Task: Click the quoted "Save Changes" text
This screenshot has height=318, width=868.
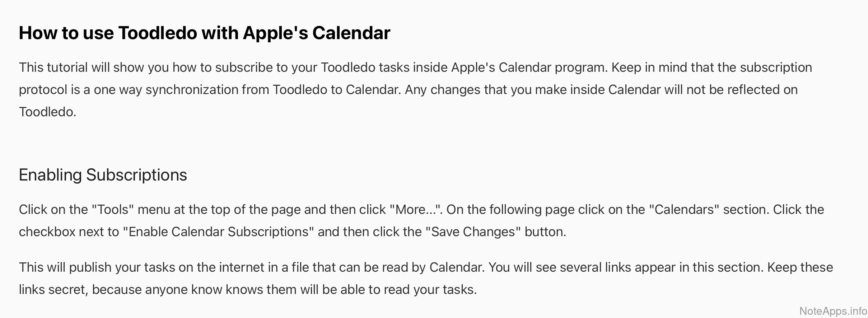Action: coord(473,232)
